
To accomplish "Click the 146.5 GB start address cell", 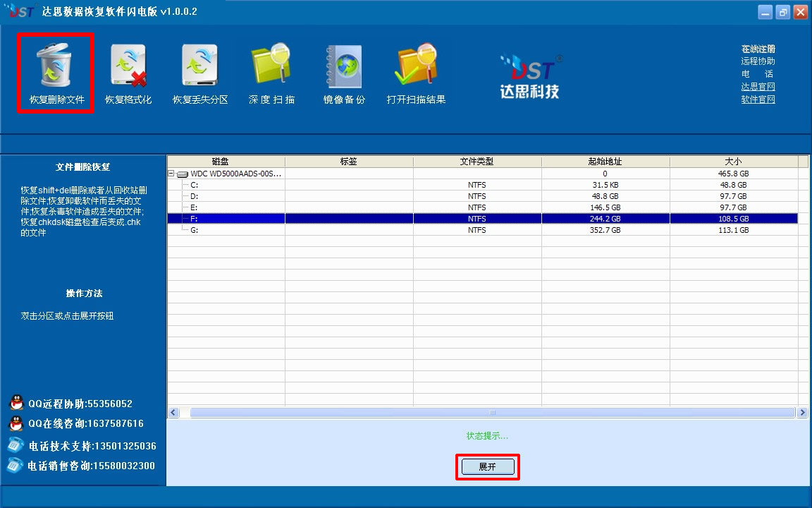I will [605, 207].
